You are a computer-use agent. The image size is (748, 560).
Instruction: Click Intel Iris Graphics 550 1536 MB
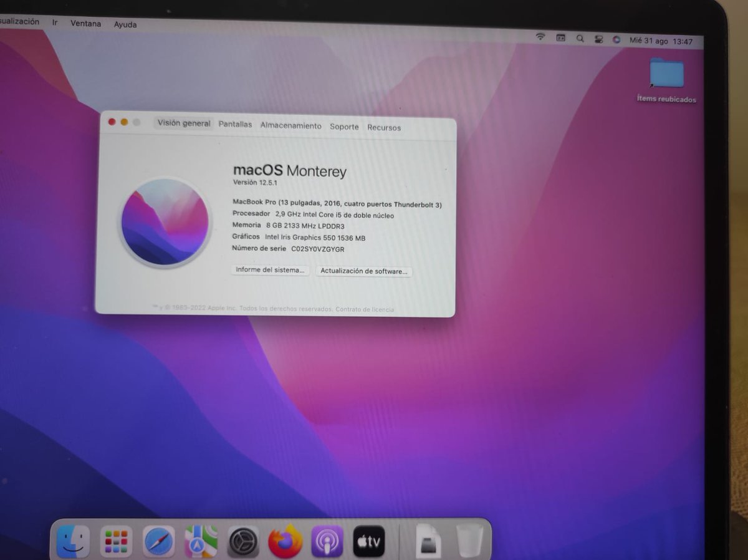(315, 238)
